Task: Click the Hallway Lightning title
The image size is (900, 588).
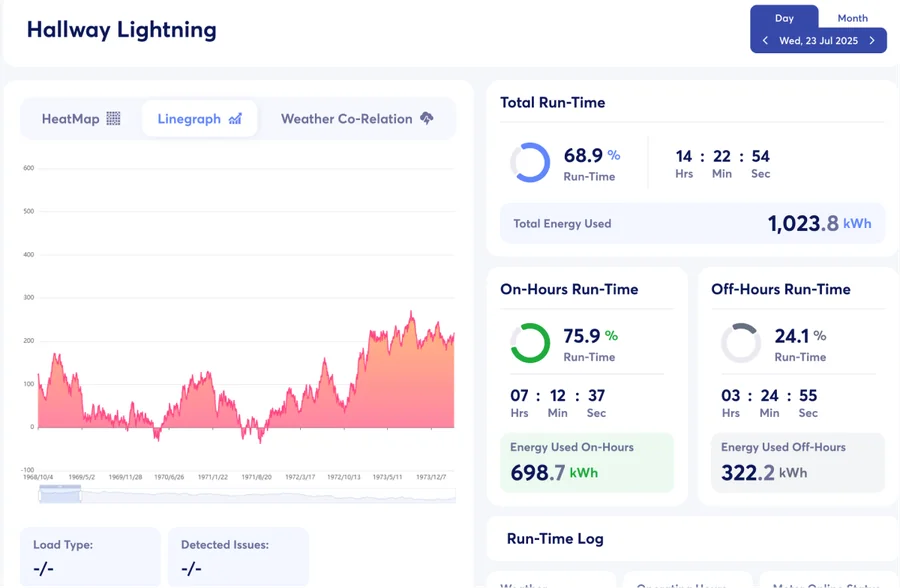Action: (x=122, y=30)
